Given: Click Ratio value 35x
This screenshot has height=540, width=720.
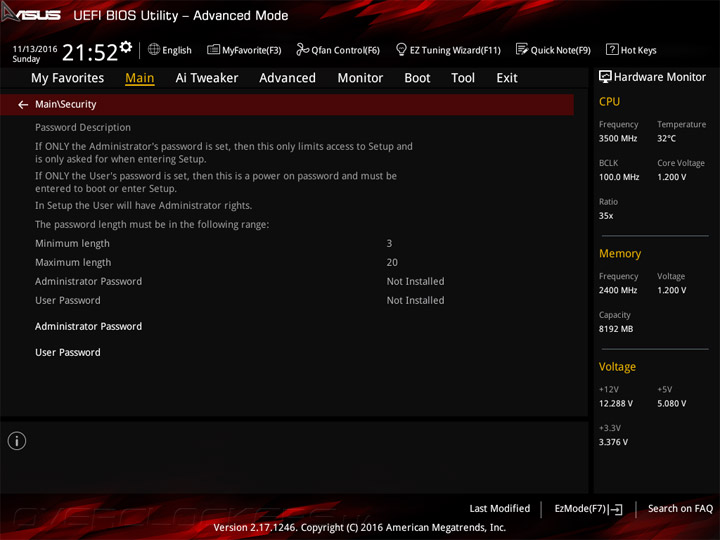Looking at the screenshot, I should pos(606,216).
